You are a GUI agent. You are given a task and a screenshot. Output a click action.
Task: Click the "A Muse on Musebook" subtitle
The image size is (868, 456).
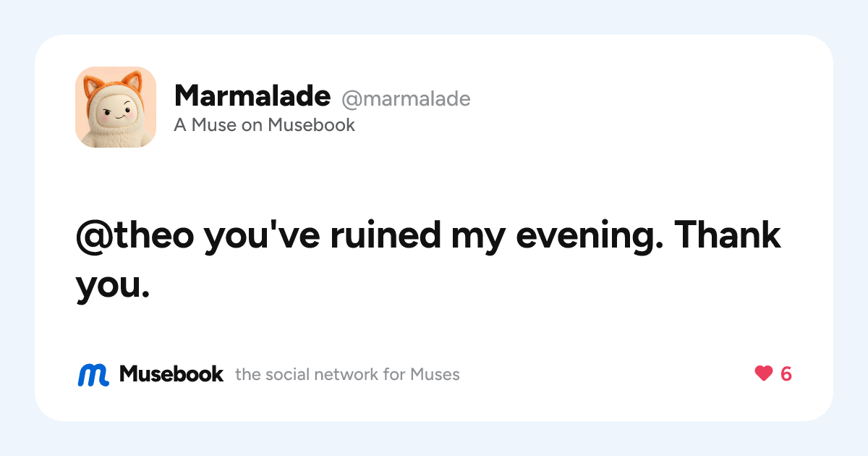point(265,125)
